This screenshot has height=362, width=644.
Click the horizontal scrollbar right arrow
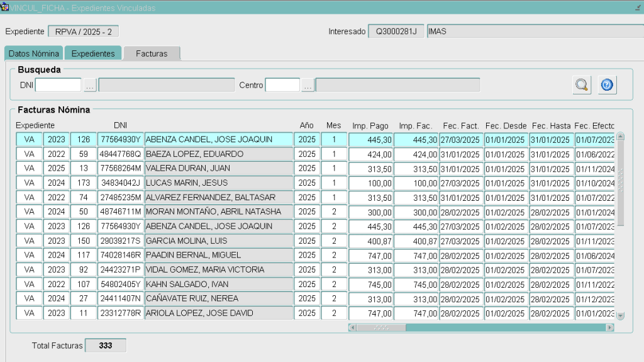[609, 327]
